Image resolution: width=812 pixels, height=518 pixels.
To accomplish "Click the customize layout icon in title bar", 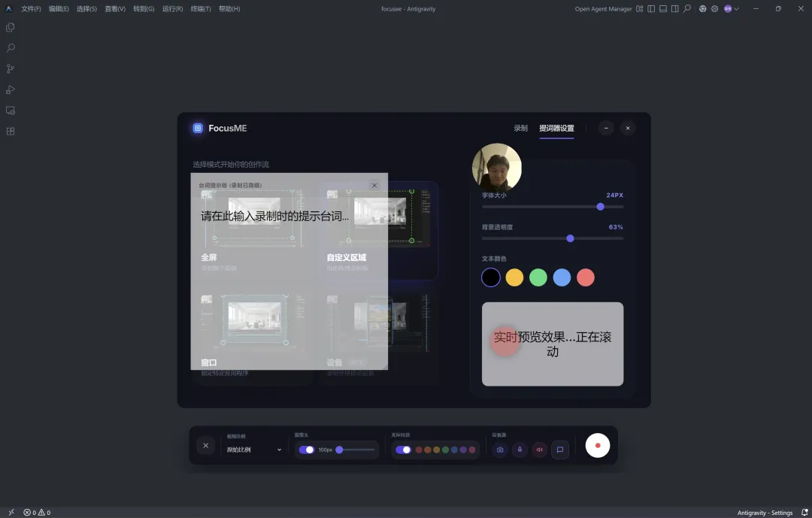I will click(640, 9).
